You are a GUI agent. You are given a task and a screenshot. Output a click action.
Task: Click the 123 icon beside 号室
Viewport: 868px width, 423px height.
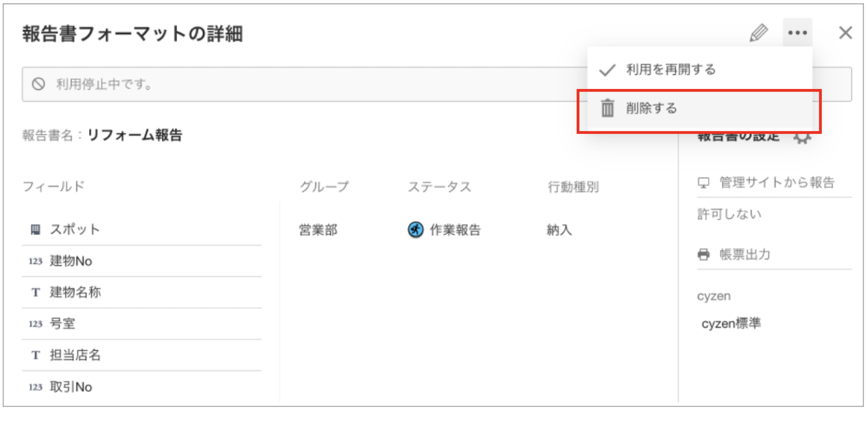point(35,324)
